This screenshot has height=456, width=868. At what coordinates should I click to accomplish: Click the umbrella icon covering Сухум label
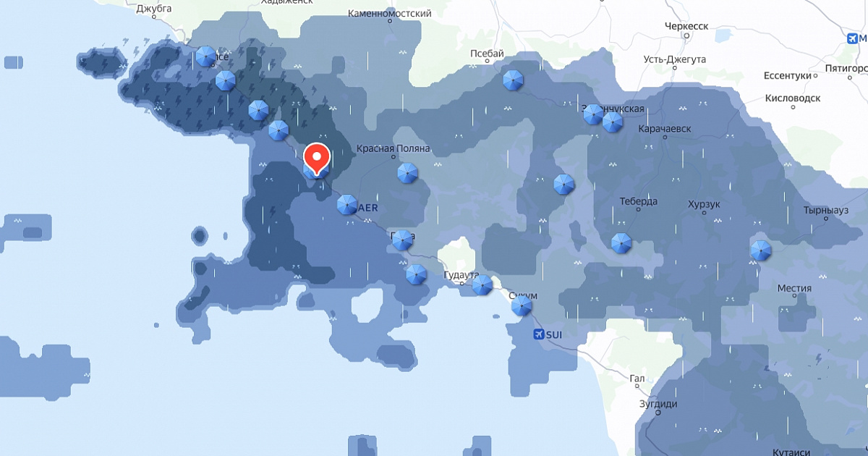coord(522,306)
